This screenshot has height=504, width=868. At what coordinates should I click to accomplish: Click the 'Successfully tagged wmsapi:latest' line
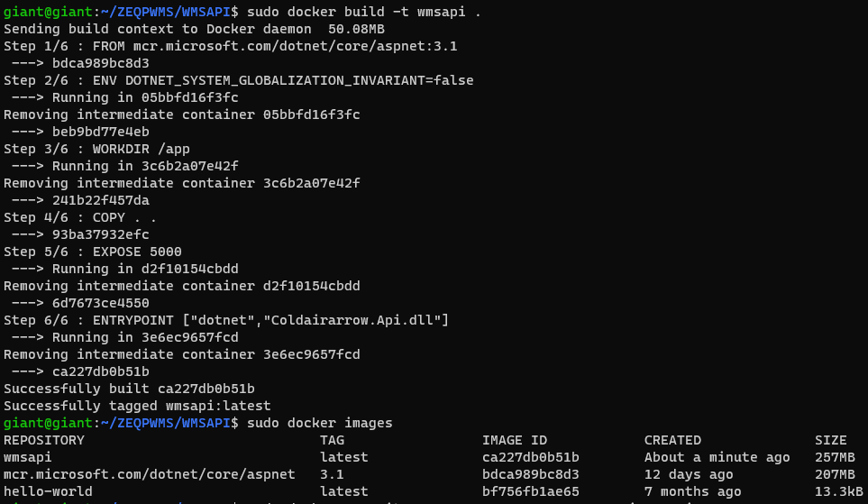[x=137, y=406]
